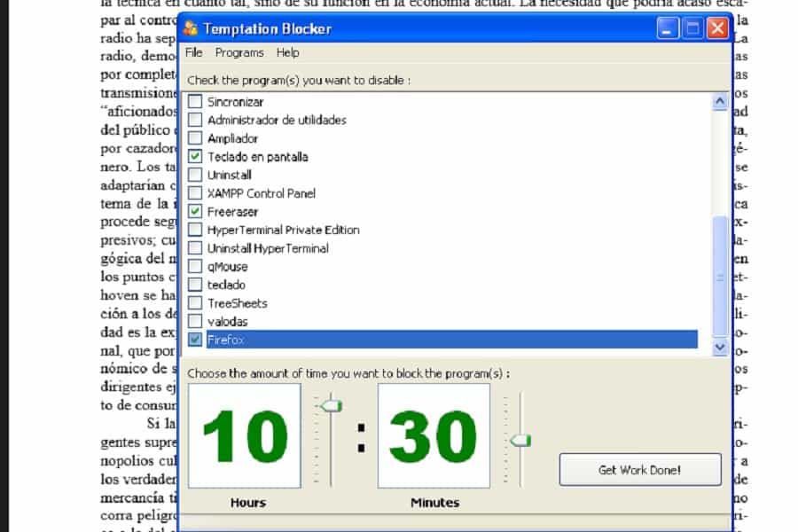Viewport: 798px width, 532px height.
Task: Check the XAMPP Control Panel checkbox
Action: (195, 193)
